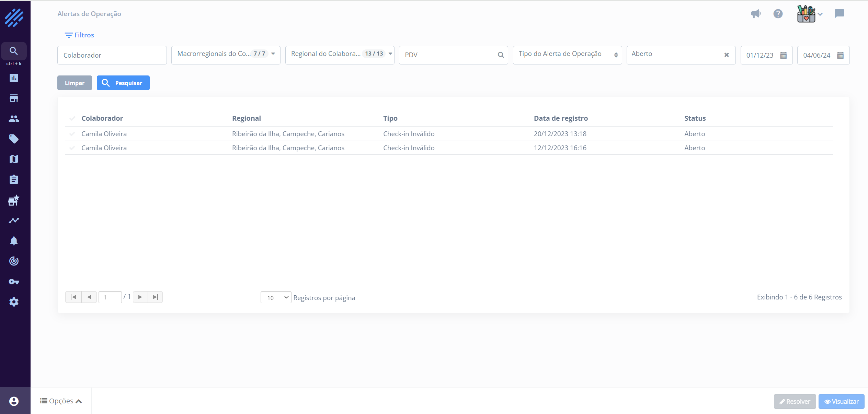This screenshot has height=414, width=868.
Task: Open the chat bubble icon
Action: point(839,14)
